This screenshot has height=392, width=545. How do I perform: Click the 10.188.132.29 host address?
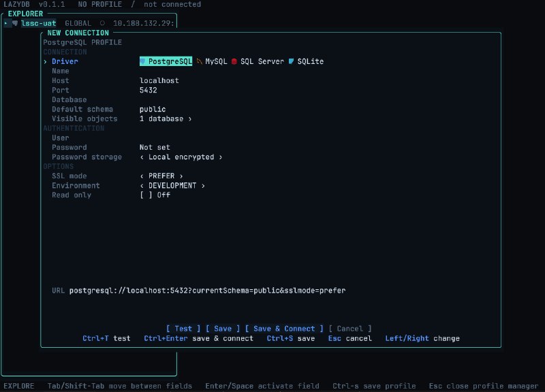[143, 23]
